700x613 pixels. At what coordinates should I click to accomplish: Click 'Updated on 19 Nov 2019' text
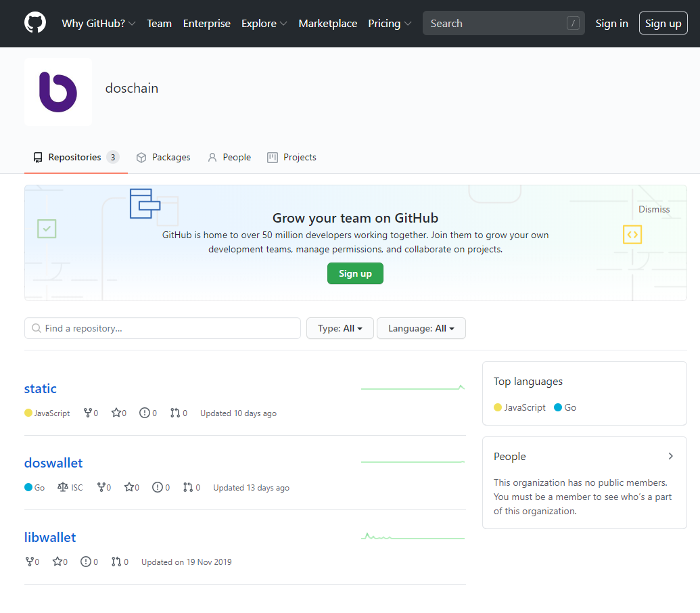pyautogui.click(x=187, y=562)
